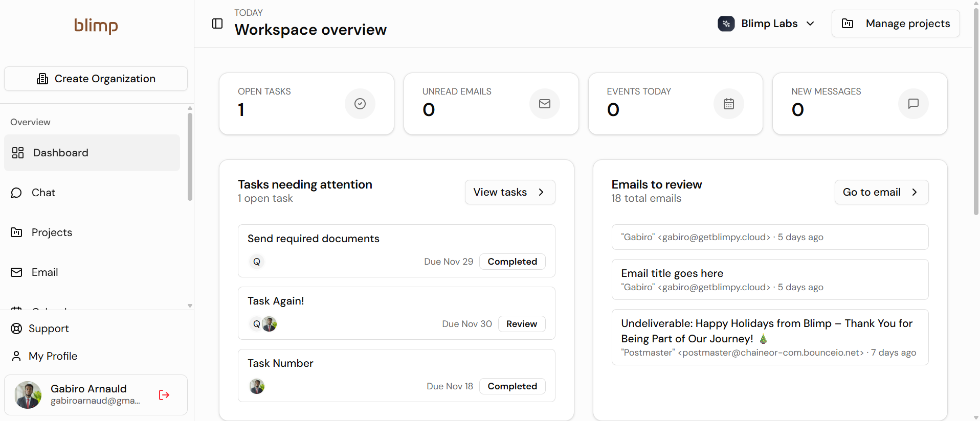Viewport: 980px width, 421px height.
Task: Click Review status on Task Again!
Action: [521, 324]
